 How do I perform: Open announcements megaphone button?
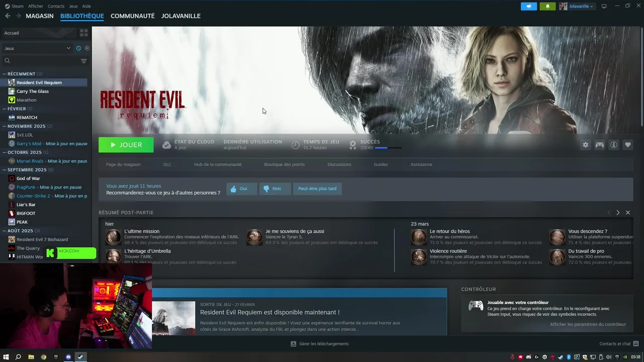[x=529, y=6]
